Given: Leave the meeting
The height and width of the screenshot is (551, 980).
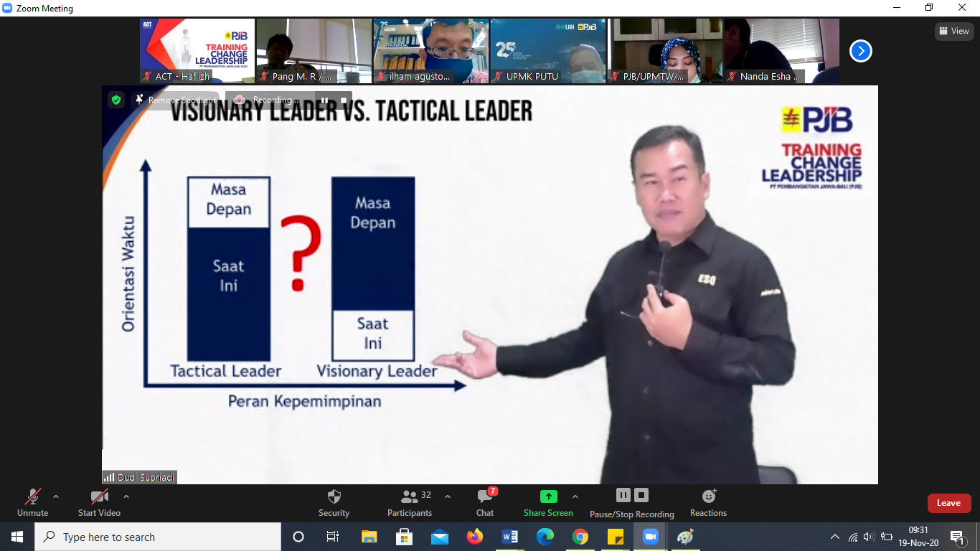Looking at the screenshot, I should click(x=948, y=503).
